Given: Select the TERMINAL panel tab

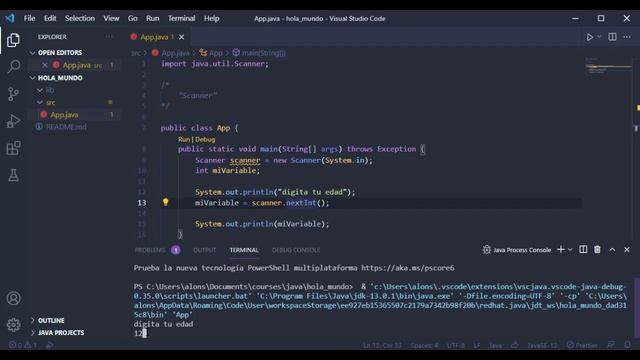Looking at the screenshot, I should point(244,250).
